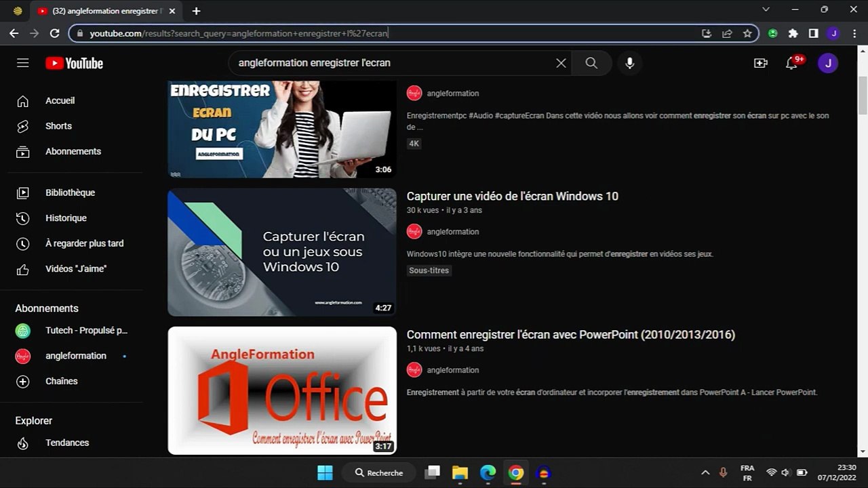Click the YouTube logo

pyautogui.click(x=75, y=63)
